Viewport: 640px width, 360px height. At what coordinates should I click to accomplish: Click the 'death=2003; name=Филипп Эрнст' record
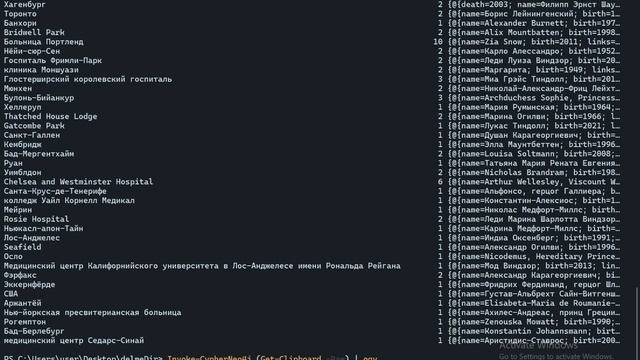pyautogui.click(x=534, y=4)
